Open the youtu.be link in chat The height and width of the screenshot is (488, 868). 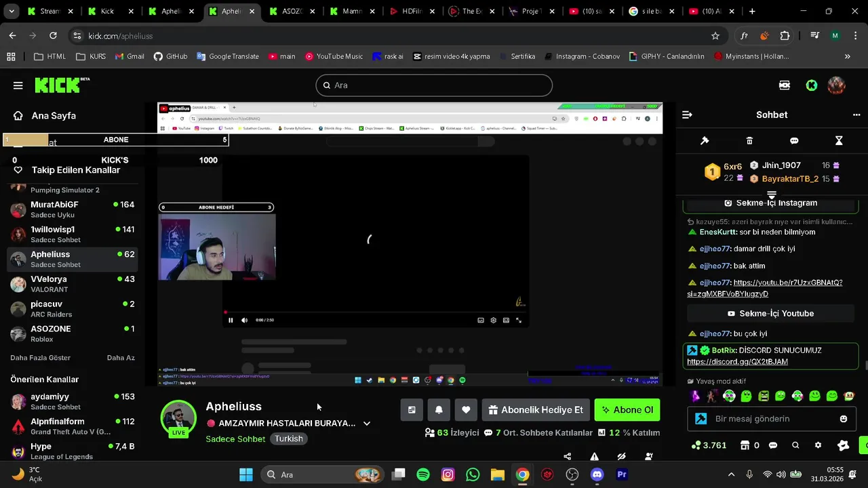pyautogui.click(x=765, y=288)
